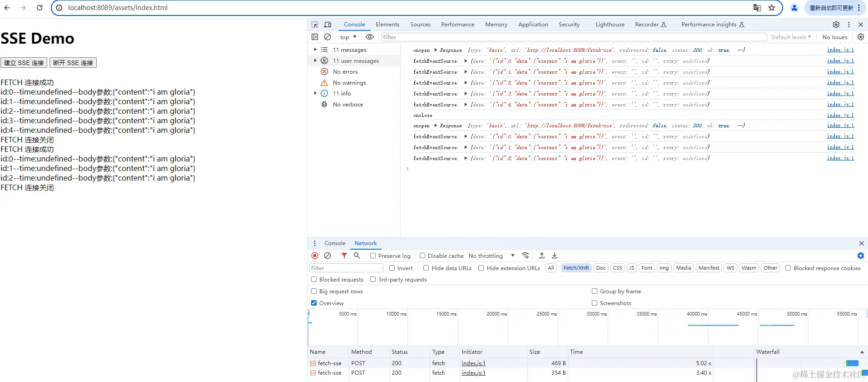Open the drawer three-dot menu

tap(315, 243)
